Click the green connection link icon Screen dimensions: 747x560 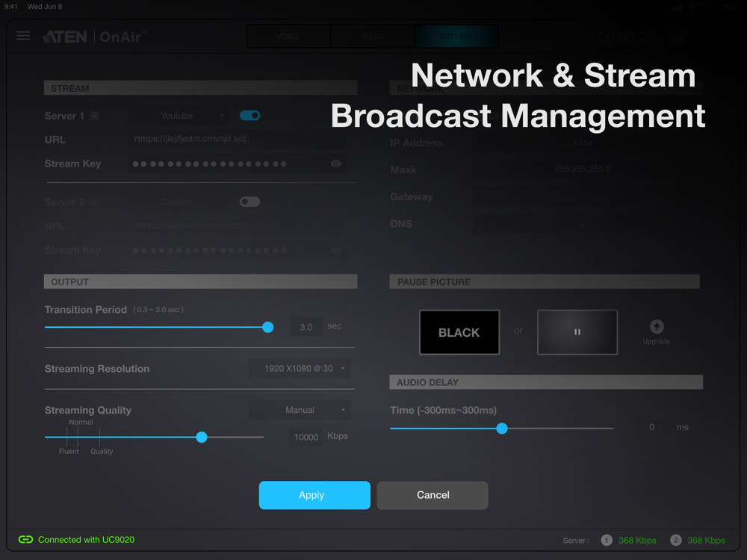pyautogui.click(x=25, y=539)
